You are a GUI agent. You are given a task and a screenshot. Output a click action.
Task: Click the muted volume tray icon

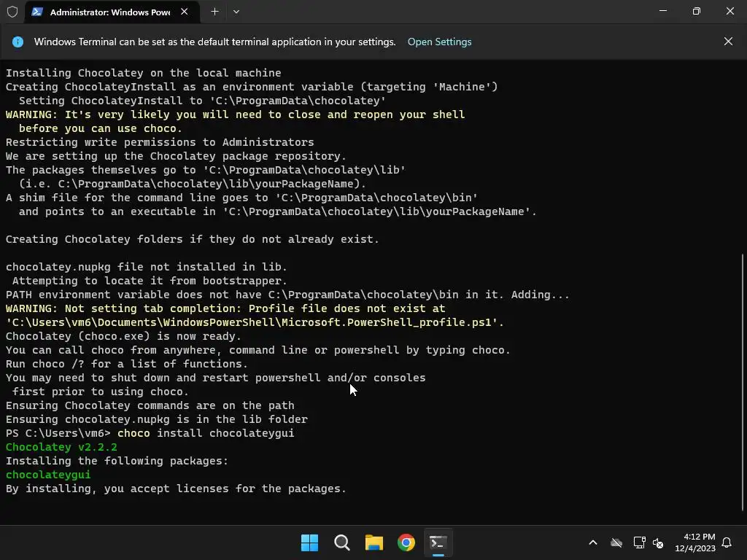point(658,542)
